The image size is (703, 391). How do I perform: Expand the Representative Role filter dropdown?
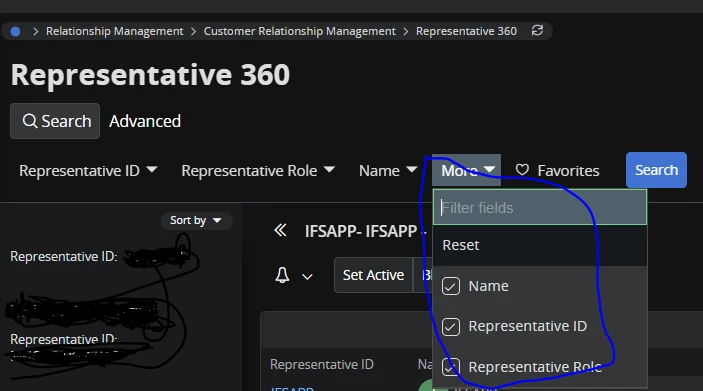point(258,170)
